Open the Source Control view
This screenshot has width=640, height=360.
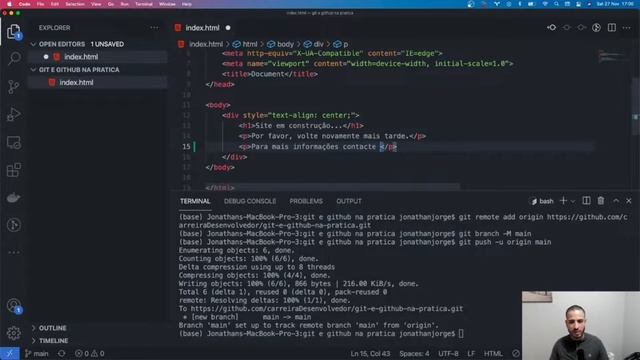(x=13, y=87)
